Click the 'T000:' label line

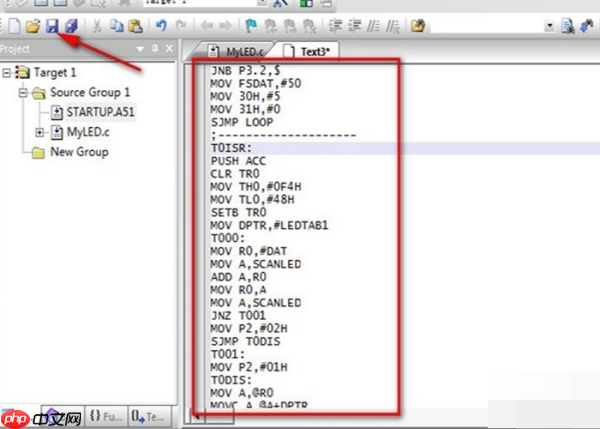point(228,238)
